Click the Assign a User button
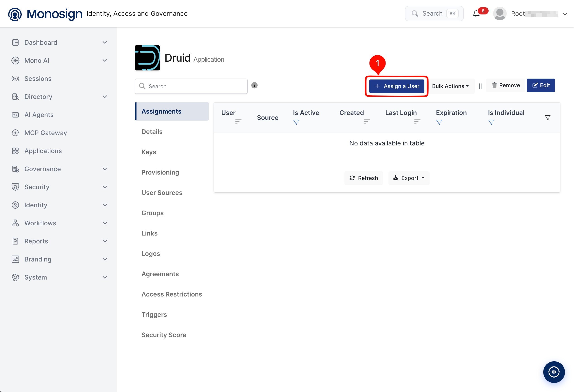 (x=397, y=86)
